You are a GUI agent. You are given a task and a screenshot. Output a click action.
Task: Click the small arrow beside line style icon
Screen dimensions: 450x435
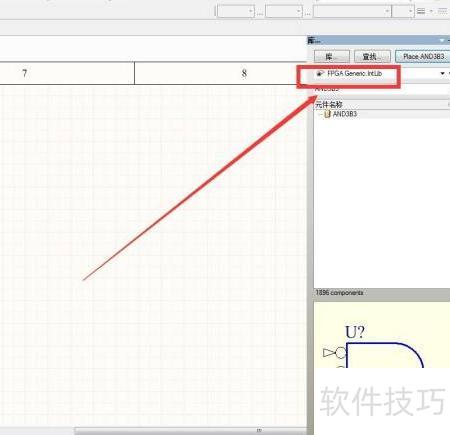(x=431, y=11)
